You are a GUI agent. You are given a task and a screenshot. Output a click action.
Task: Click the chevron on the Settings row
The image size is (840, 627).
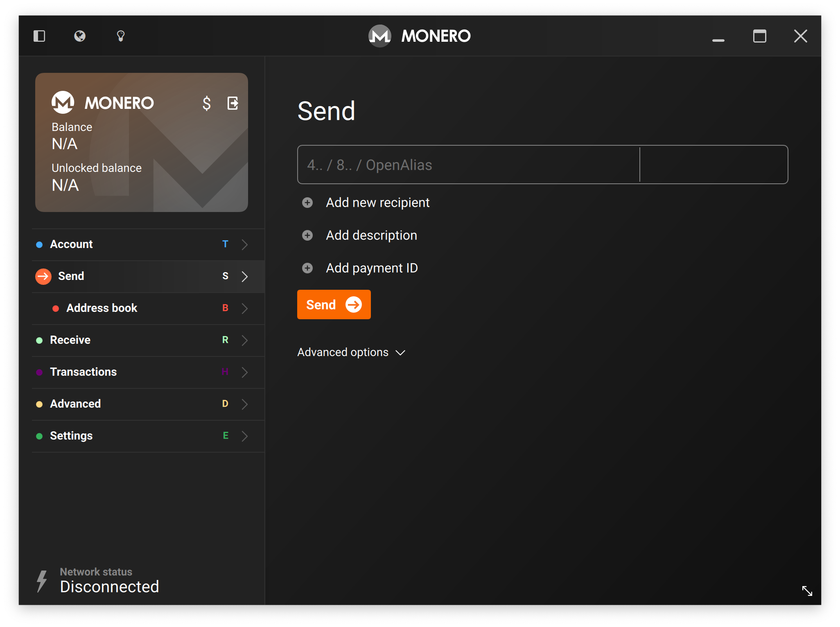tap(245, 436)
